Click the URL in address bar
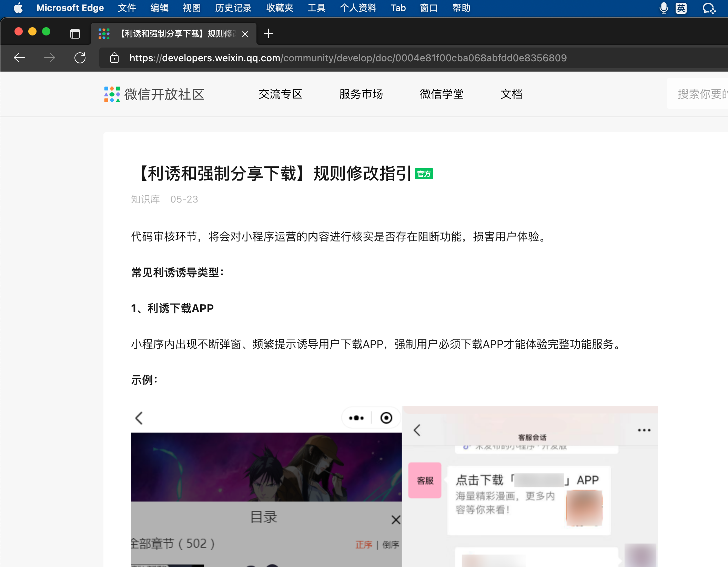The width and height of the screenshot is (728, 567). point(348,58)
